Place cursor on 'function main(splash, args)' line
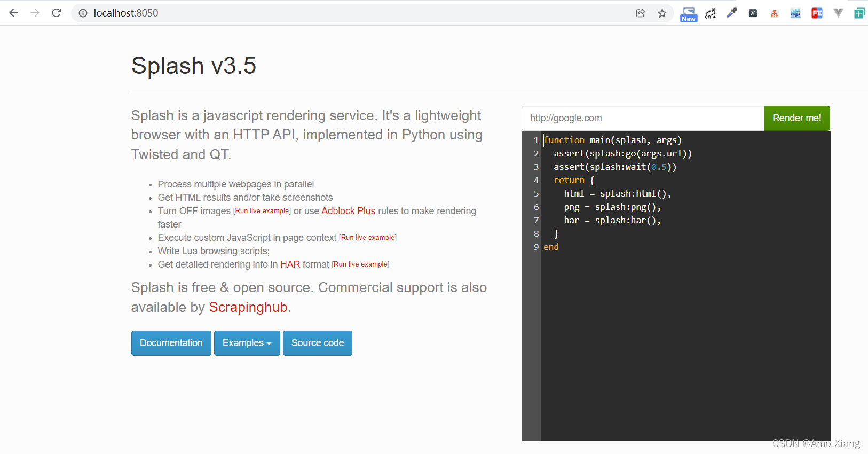 click(x=612, y=140)
